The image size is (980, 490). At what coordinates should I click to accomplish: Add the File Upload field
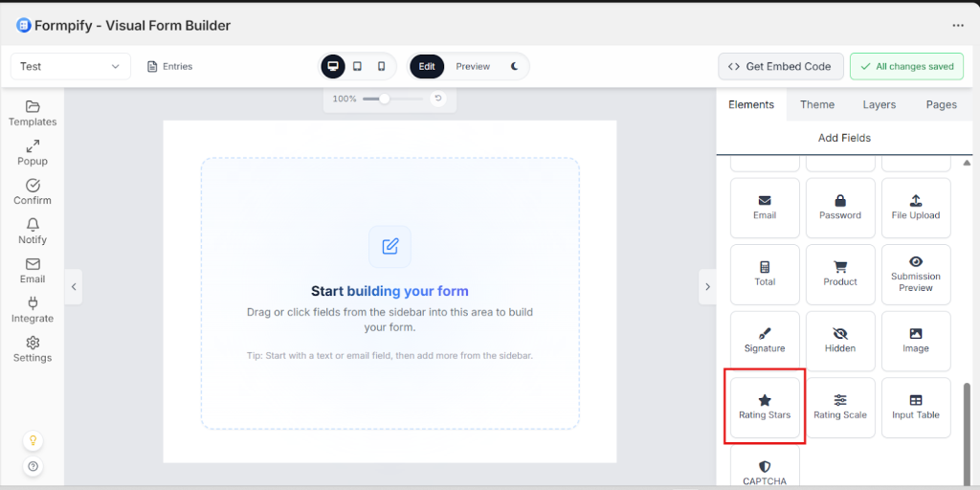915,208
